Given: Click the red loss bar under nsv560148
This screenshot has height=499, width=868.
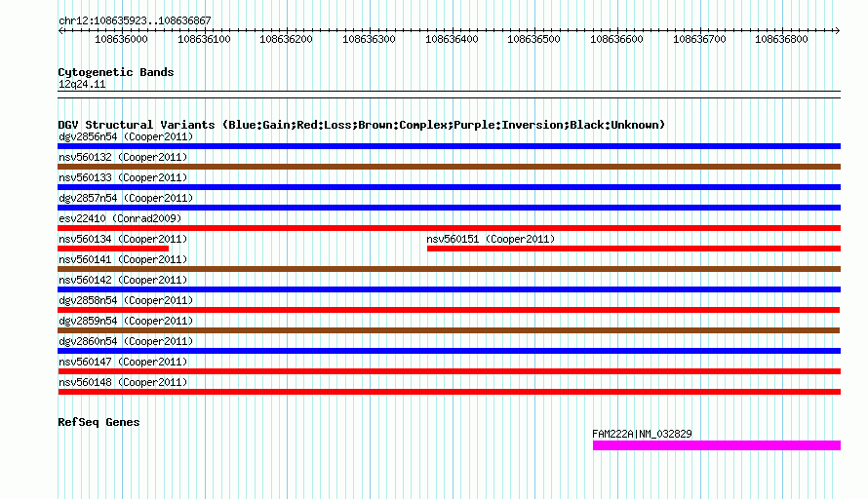Looking at the screenshot, I should tap(449, 392).
